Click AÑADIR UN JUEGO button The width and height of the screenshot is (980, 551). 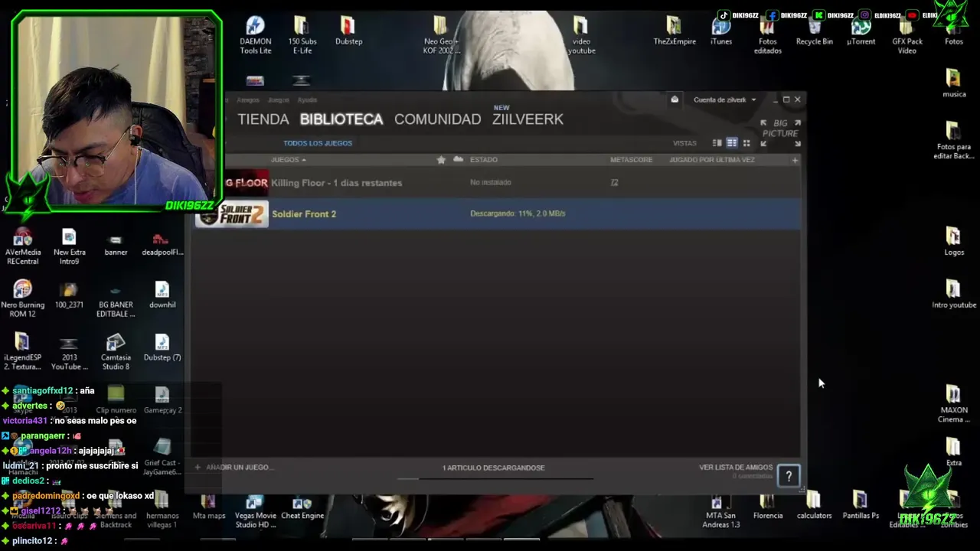click(233, 467)
